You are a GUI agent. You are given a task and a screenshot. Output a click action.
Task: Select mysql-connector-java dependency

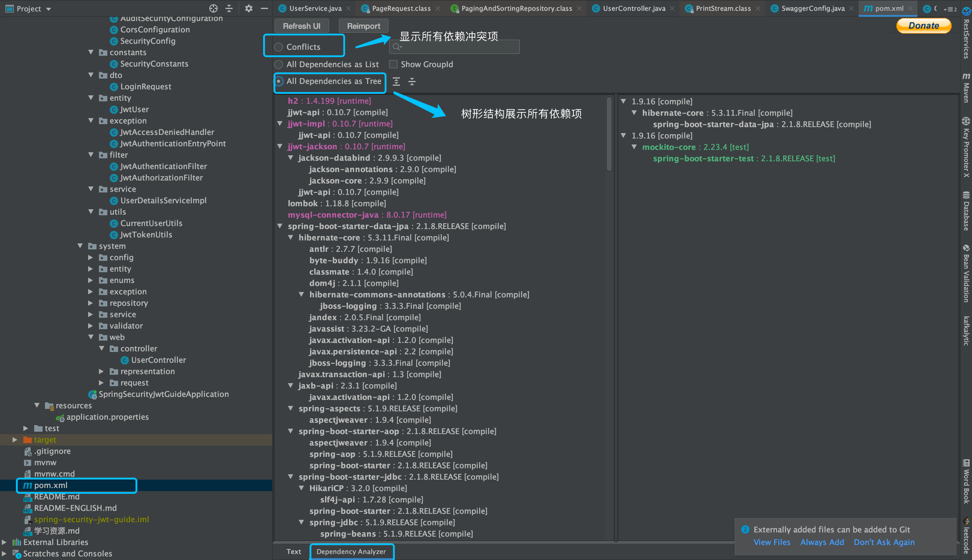[x=367, y=215]
